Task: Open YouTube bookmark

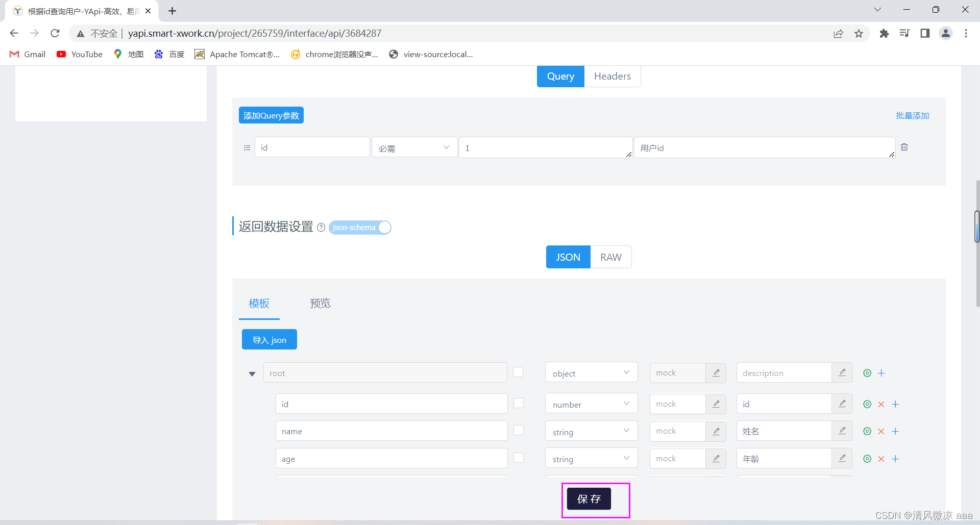Action: (x=80, y=54)
